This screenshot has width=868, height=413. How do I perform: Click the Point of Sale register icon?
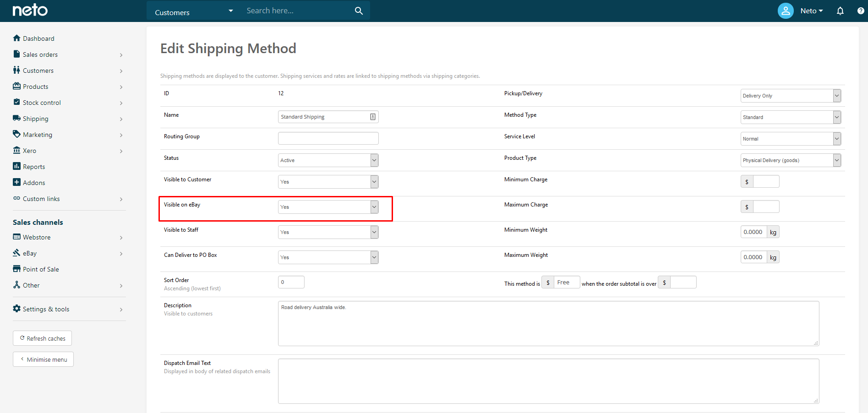[17, 269]
